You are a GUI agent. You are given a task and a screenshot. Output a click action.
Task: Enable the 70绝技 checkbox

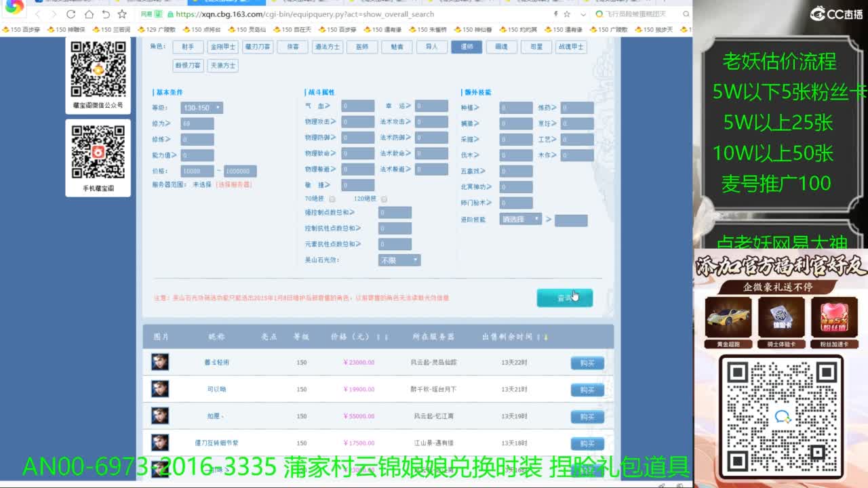(332, 199)
